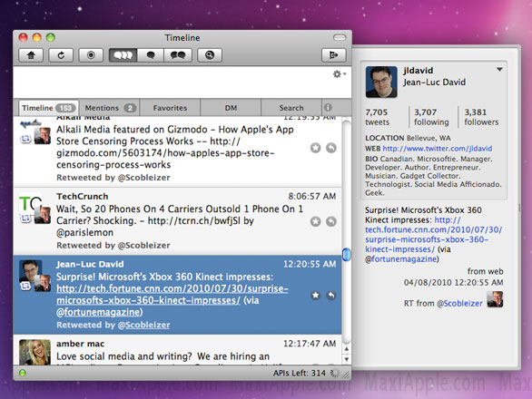Screen dimensions: 532x399
Task: Favorite the Alkali Media tweet
Action: 316,148
